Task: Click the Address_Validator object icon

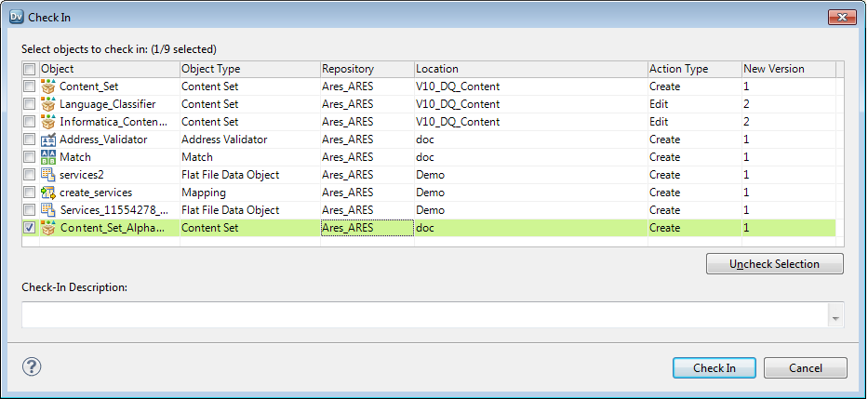Action: pos(48,140)
